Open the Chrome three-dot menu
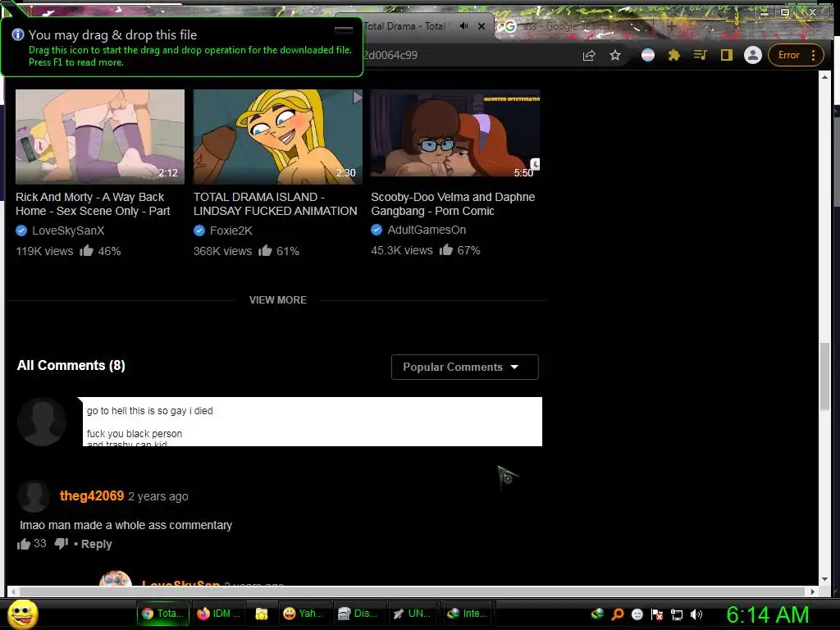840x630 pixels. click(813, 55)
